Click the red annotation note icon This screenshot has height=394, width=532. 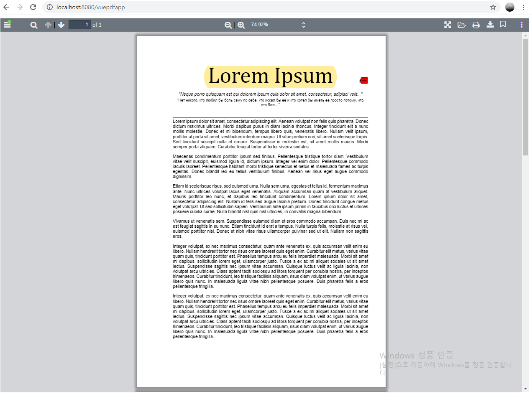click(364, 81)
